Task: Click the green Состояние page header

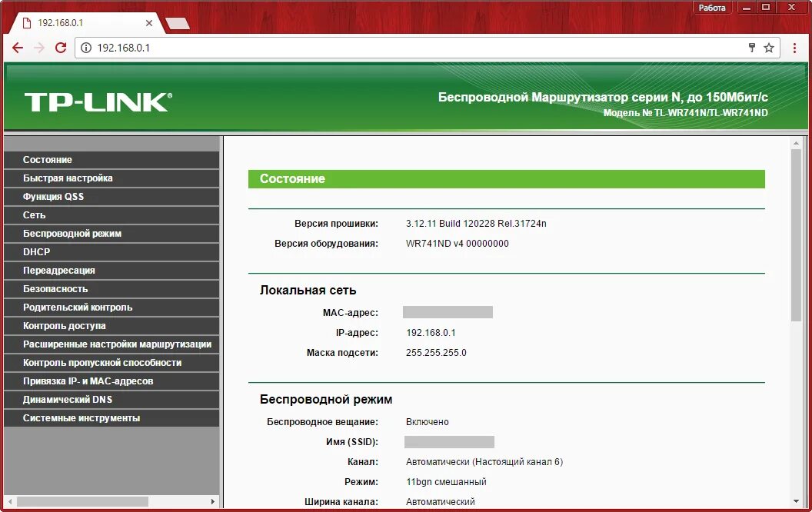Action: pyautogui.click(x=507, y=179)
